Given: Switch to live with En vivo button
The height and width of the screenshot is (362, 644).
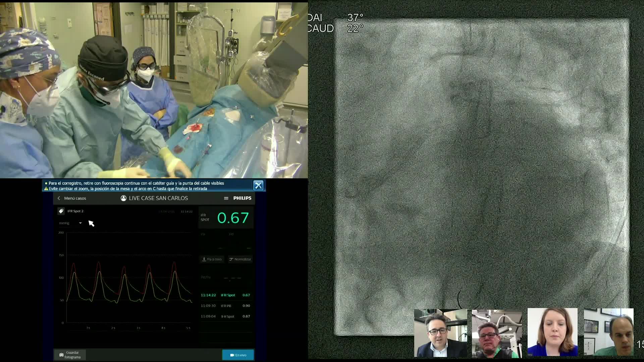Looking at the screenshot, I should tap(238, 355).
